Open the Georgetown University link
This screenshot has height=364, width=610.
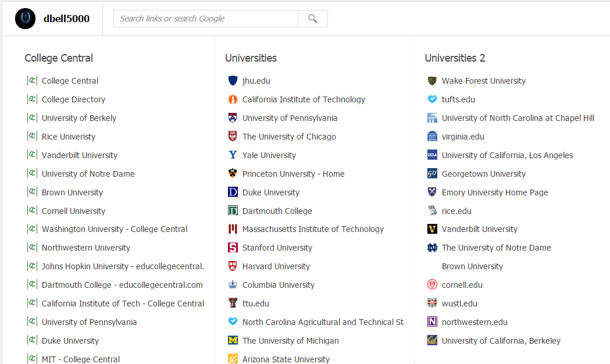click(483, 174)
